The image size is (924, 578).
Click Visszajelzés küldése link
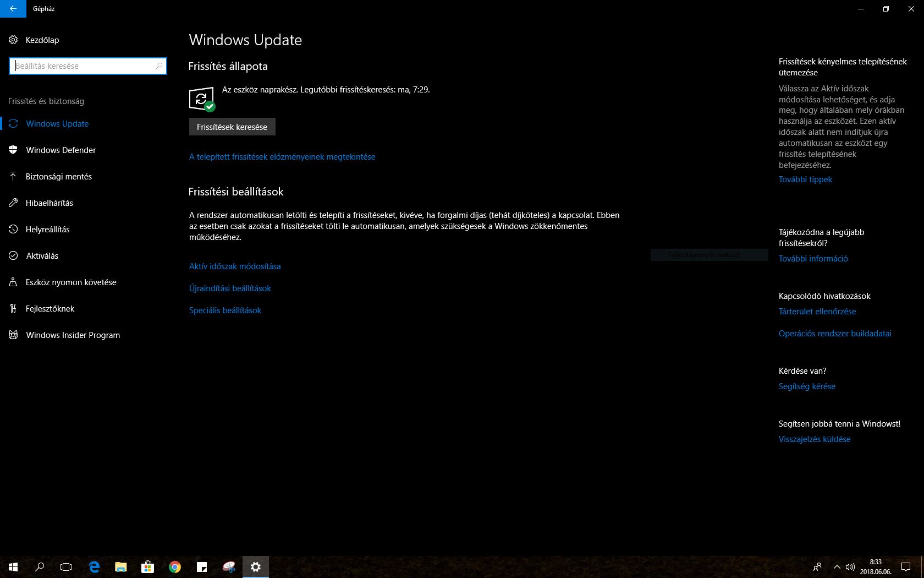tap(815, 439)
